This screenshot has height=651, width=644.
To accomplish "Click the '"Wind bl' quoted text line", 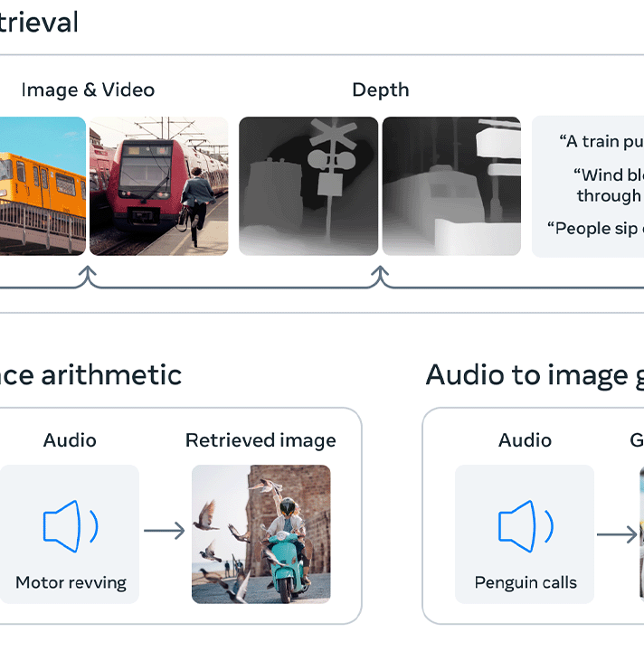I will click(x=609, y=175).
